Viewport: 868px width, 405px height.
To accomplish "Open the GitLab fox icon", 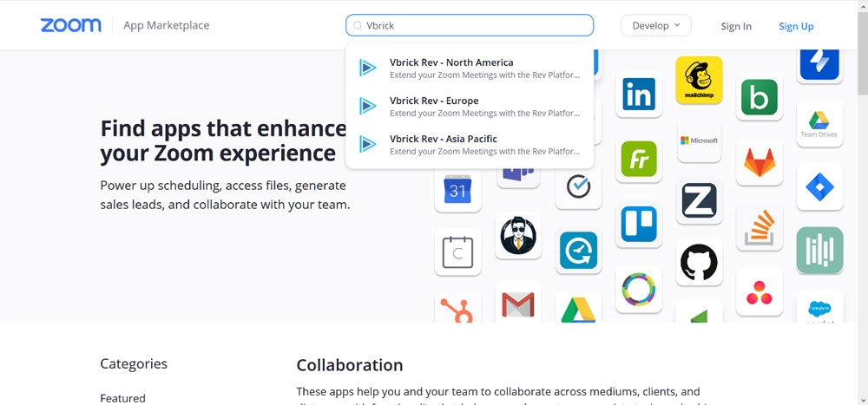I will (759, 162).
